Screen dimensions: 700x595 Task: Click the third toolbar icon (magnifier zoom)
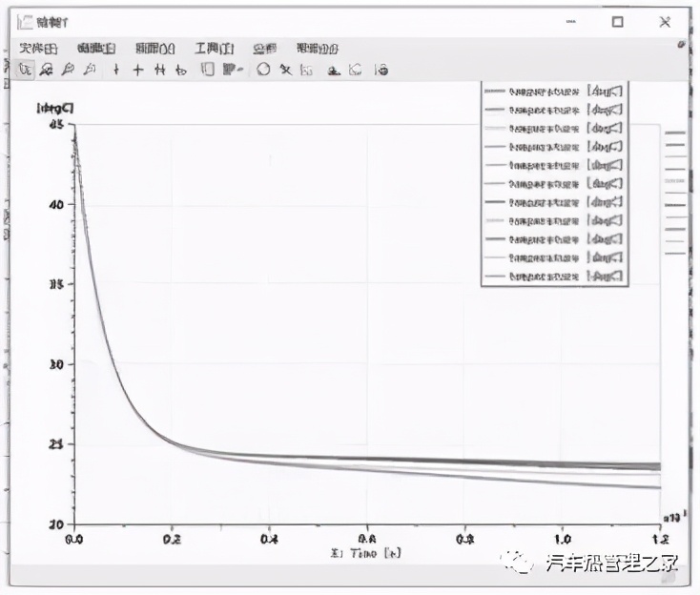click(x=68, y=70)
